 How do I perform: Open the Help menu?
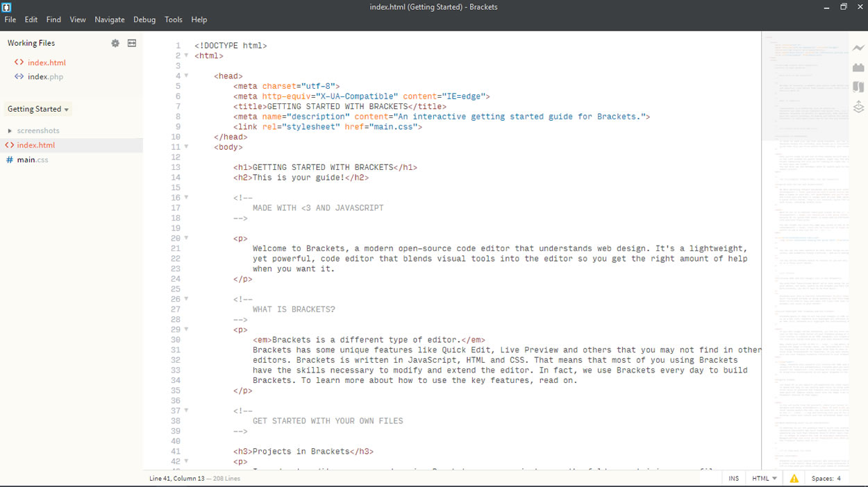(199, 19)
